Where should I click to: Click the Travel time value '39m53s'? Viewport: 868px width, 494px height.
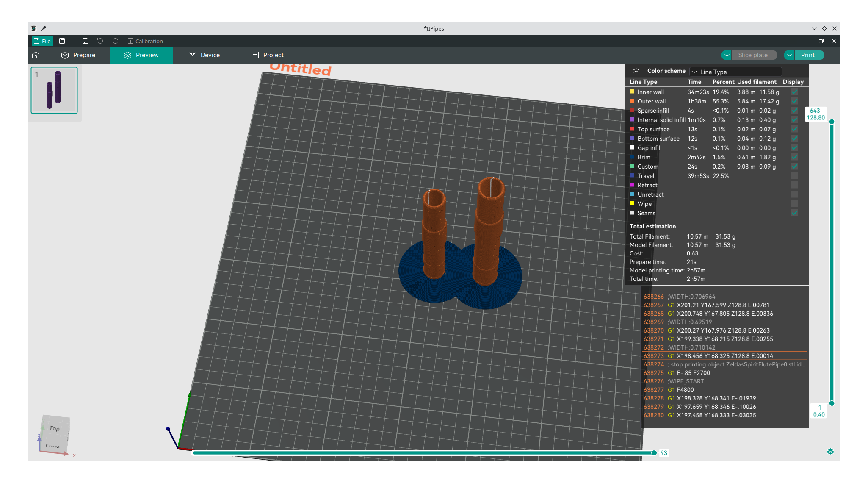698,176
